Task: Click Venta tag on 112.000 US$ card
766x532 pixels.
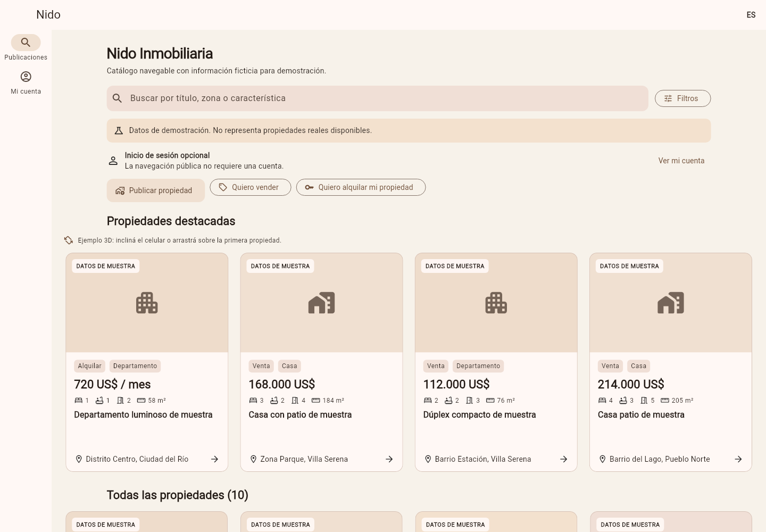Action: pyautogui.click(x=436, y=366)
